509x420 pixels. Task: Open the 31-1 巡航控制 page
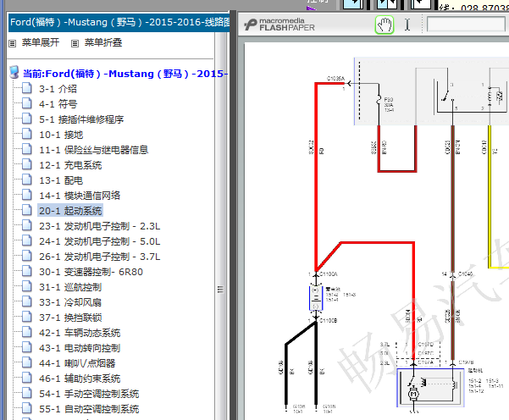click(70, 287)
